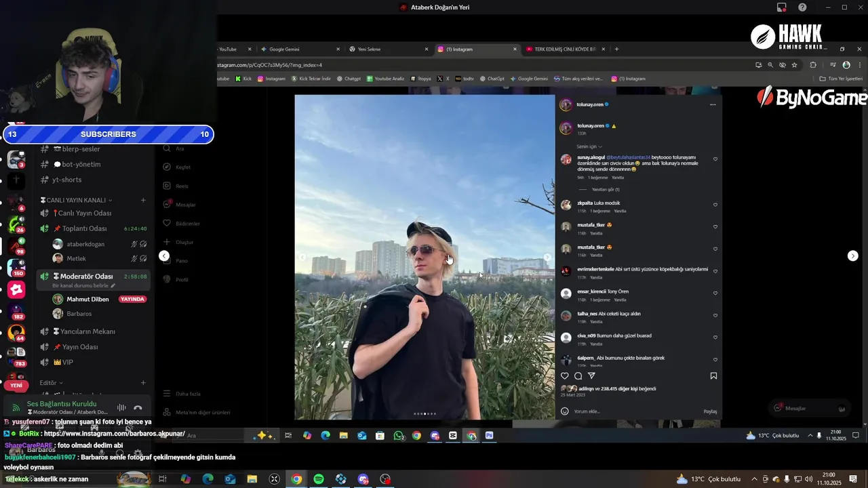Screen dimensions: 868x488
Task: Like the comment by 6alpern_
Action: 715,360
